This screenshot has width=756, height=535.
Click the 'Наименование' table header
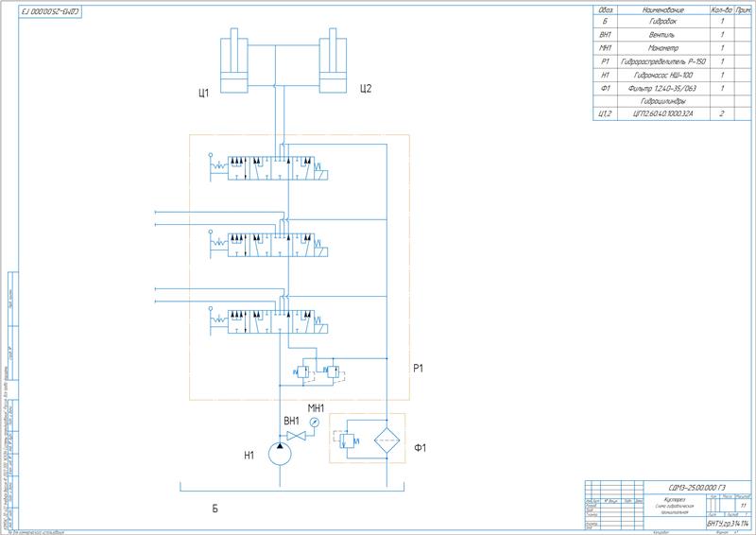[663, 9]
